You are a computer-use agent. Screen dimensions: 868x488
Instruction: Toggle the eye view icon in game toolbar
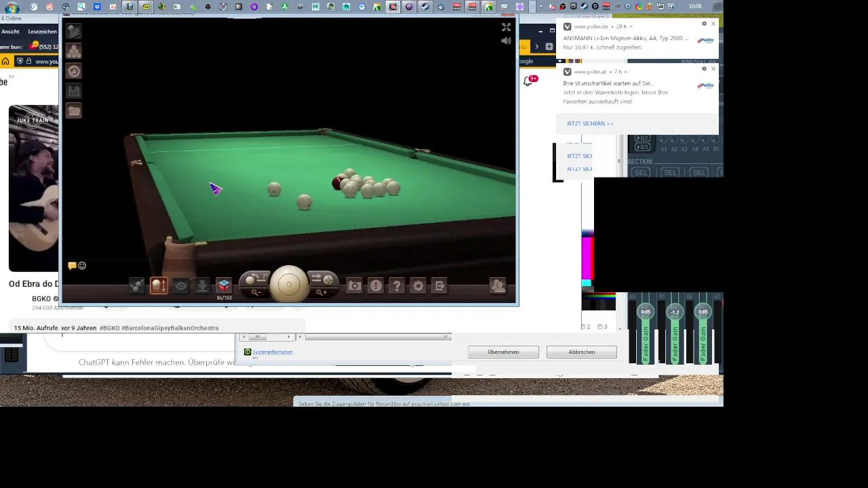180,286
